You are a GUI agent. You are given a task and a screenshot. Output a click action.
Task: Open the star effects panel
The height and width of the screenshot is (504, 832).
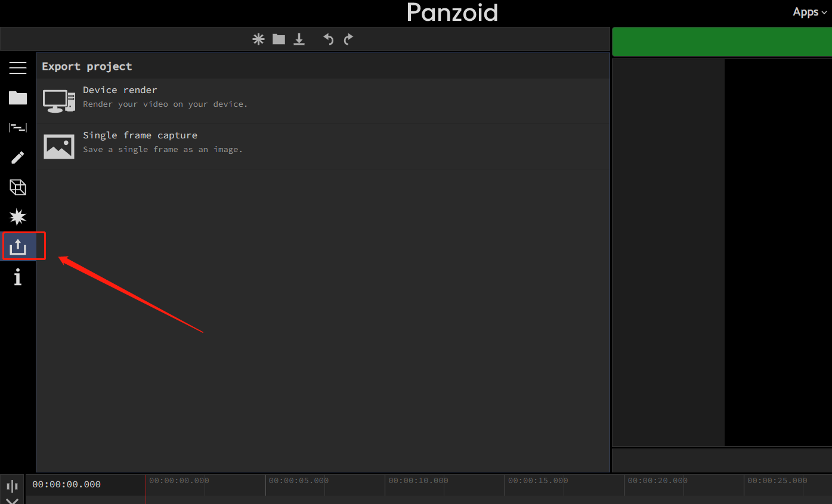(x=18, y=217)
